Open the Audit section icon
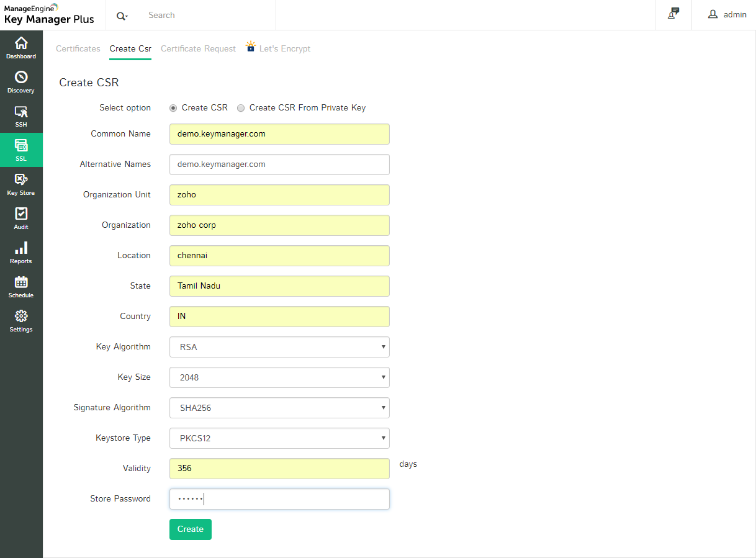Image resolution: width=756 pixels, height=558 pixels. click(x=21, y=215)
